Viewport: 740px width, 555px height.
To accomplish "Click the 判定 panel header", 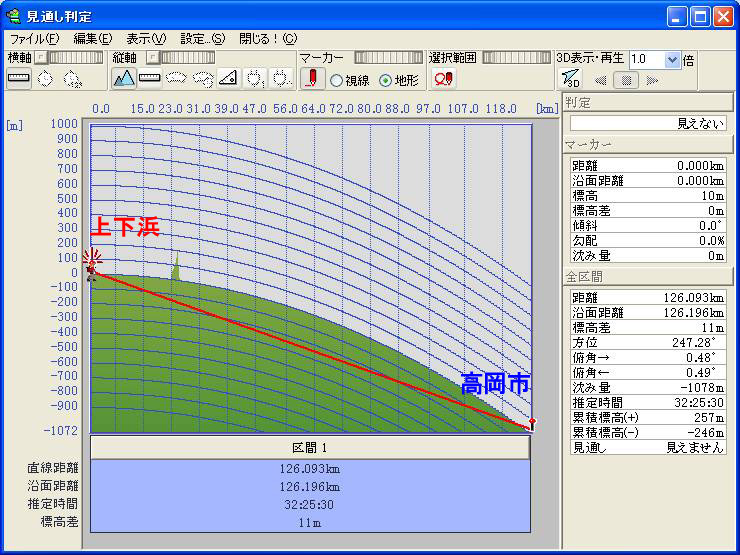I will (648, 102).
